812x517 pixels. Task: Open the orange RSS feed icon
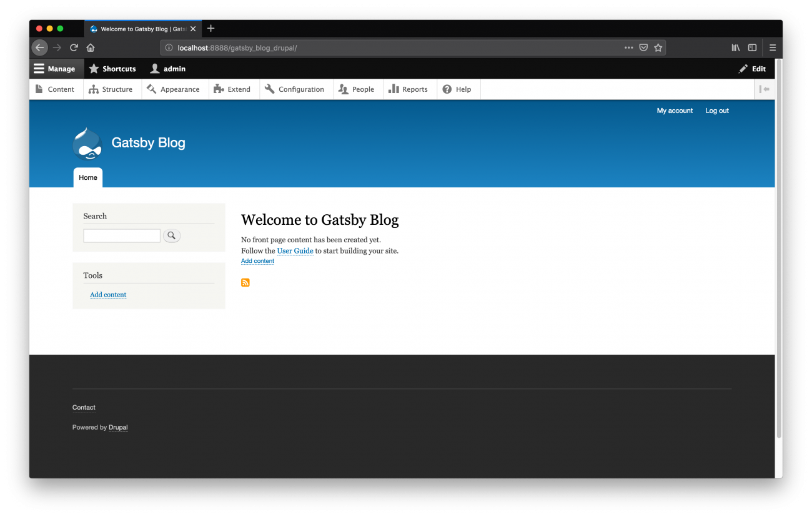245,283
